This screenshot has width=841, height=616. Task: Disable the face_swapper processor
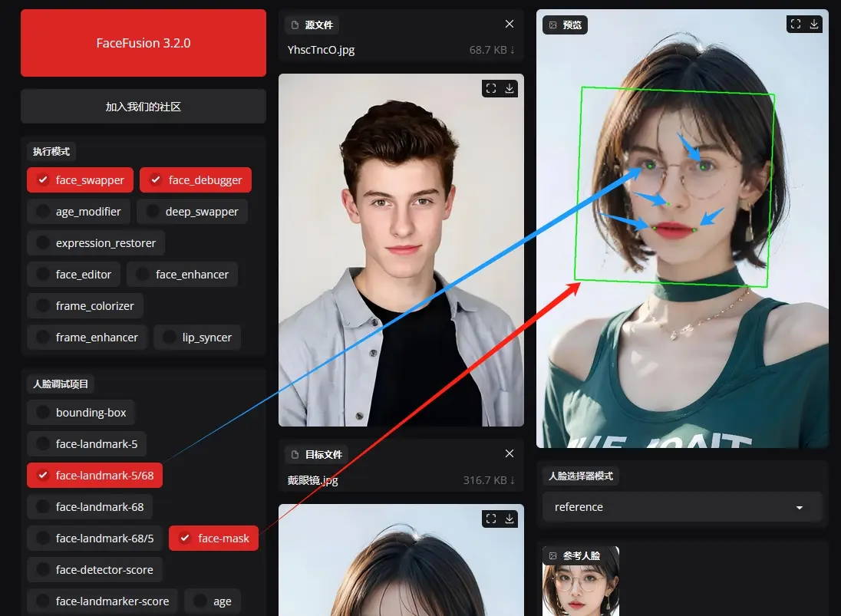(x=81, y=180)
